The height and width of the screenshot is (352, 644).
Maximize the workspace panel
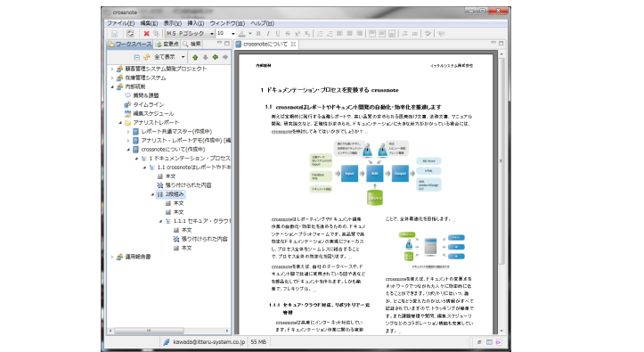click(227, 43)
